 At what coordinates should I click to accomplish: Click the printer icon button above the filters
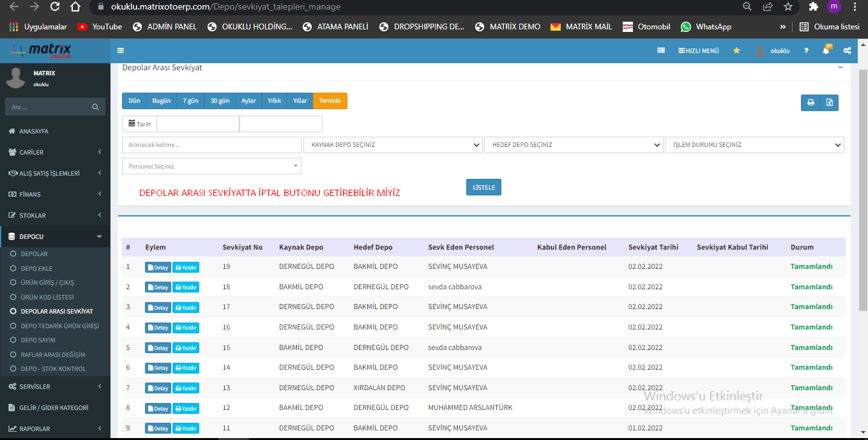click(x=811, y=102)
